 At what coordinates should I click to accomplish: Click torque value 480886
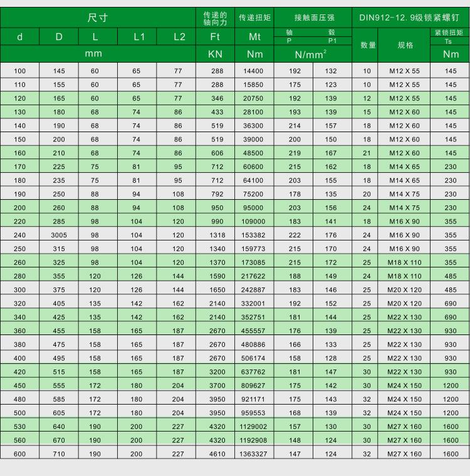pyautogui.click(x=253, y=344)
